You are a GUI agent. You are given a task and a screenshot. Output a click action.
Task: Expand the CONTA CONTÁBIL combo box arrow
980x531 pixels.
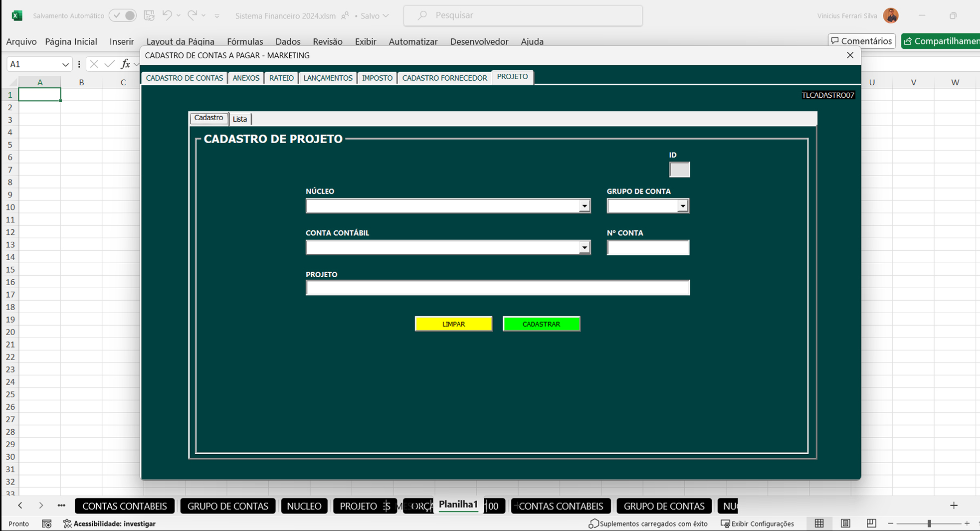tap(584, 248)
